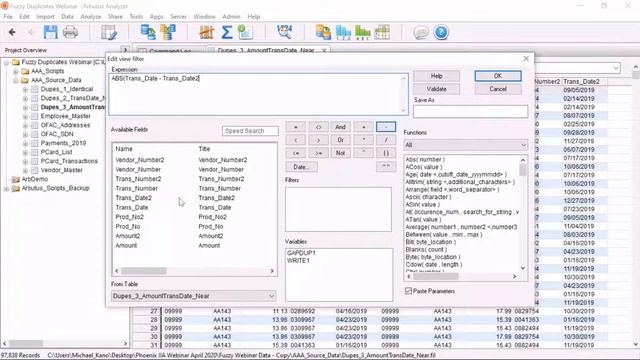Viewport: 640px width, 360px height.
Task: Open the Tools menu
Action: 136,17
